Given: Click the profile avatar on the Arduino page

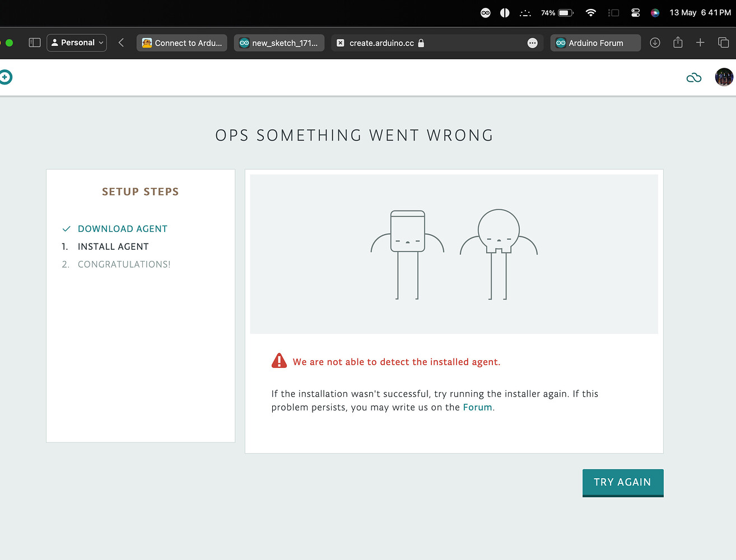Looking at the screenshot, I should tap(724, 77).
